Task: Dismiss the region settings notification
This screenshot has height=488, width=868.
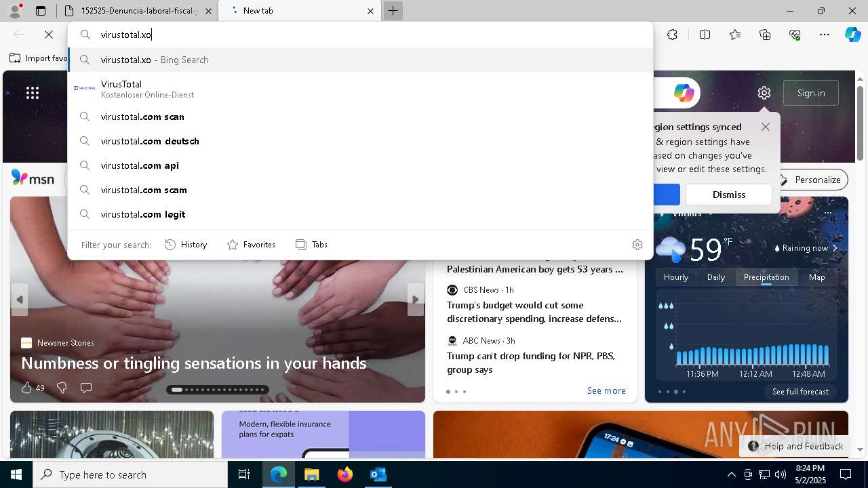Action: point(729,195)
